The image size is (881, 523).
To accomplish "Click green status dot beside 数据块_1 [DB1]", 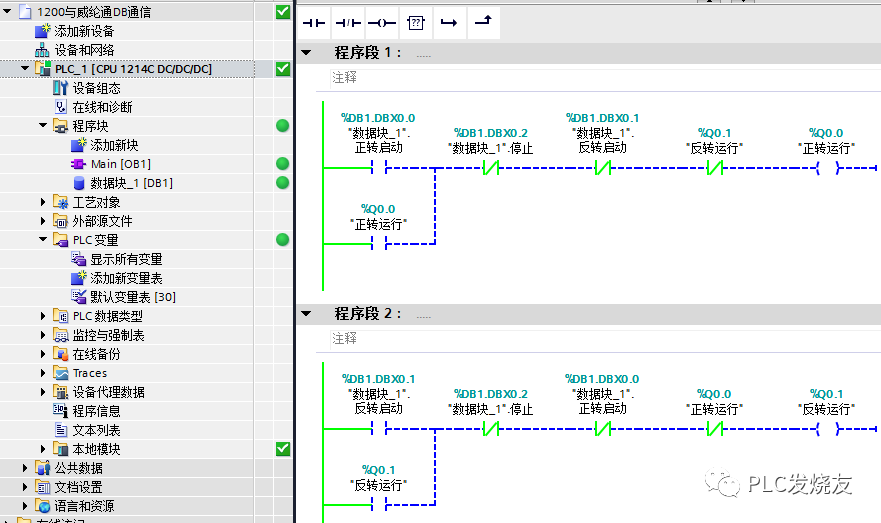I will point(283,183).
